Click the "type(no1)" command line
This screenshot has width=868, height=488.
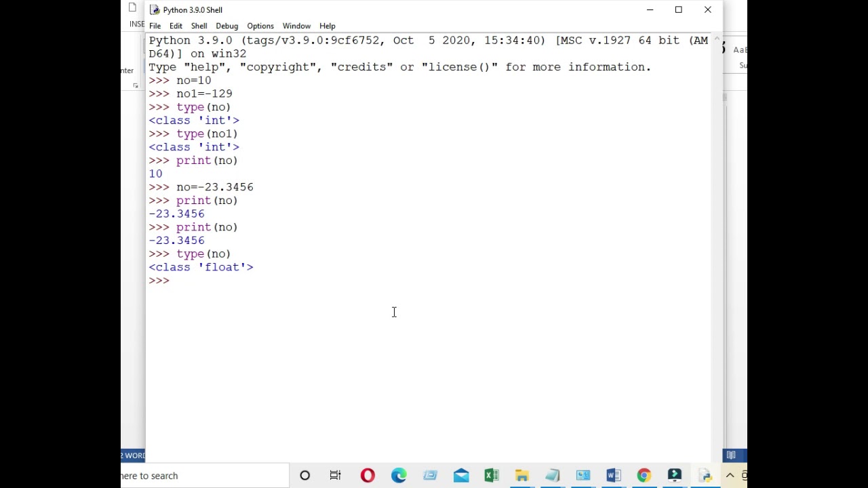pos(207,134)
